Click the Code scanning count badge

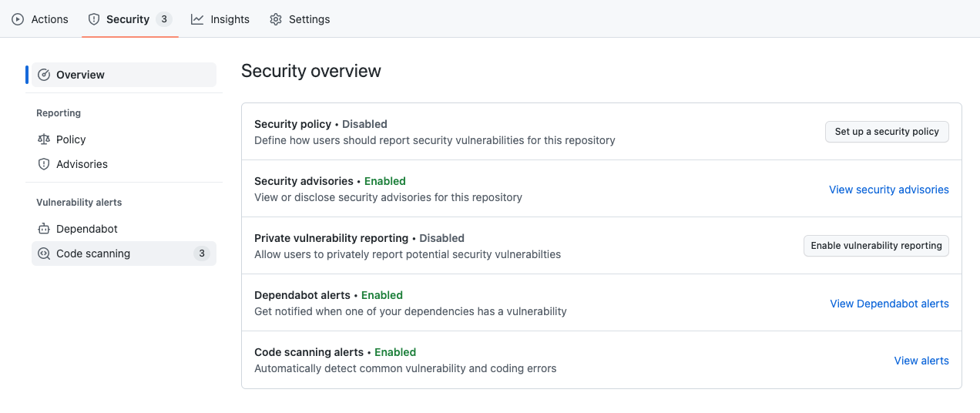click(202, 254)
